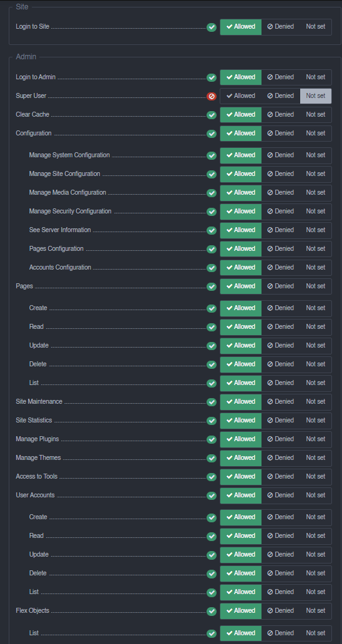Viewport: 342px width, 644px height.
Task: Click the green status icon for See Server Information
Action: click(x=212, y=230)
